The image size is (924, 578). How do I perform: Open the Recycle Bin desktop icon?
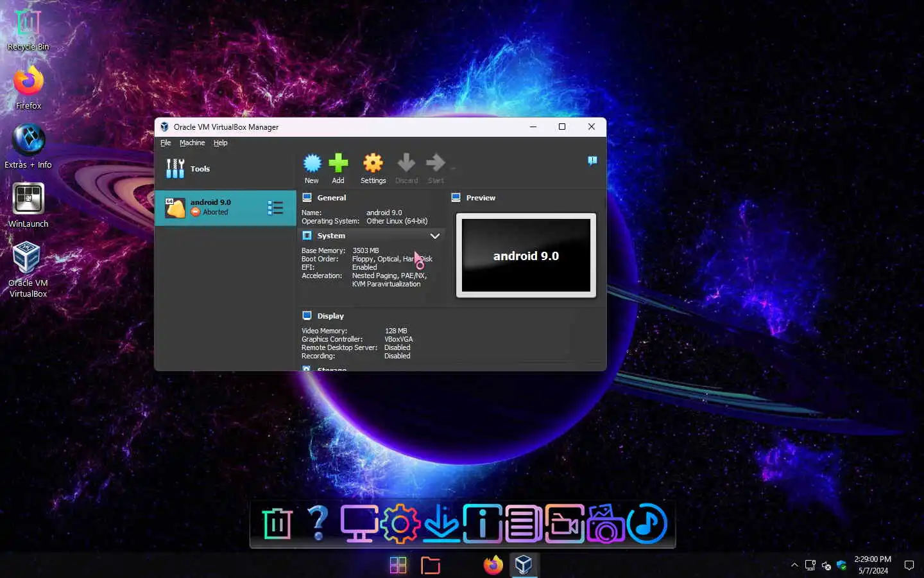tap(28, 30)
